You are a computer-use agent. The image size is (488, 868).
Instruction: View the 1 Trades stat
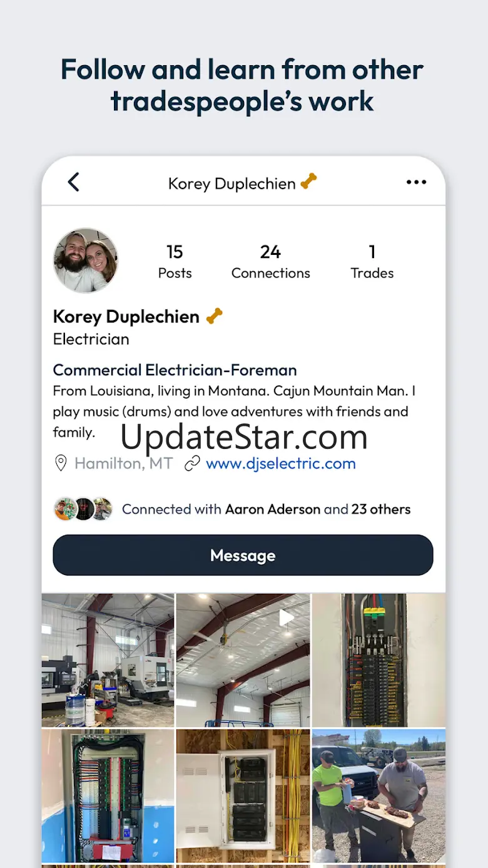(372, 261)
